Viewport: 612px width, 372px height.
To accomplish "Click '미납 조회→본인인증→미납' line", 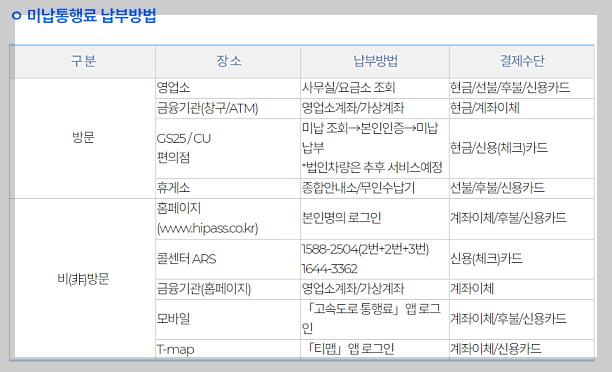I will click(x=370, y=128).
